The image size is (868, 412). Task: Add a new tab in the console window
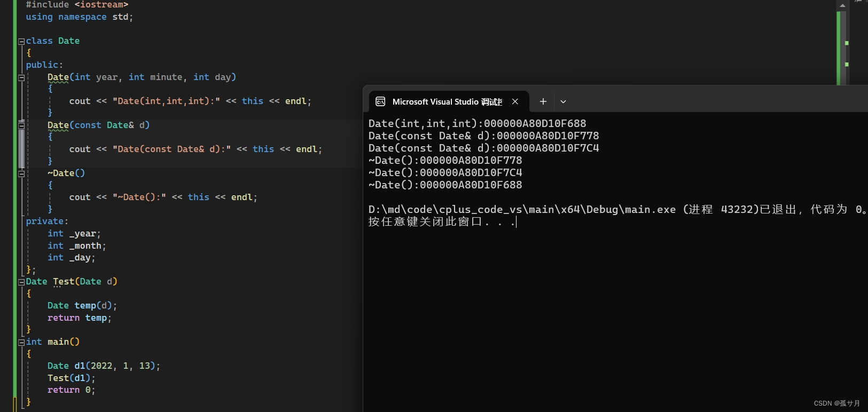click(x=543, y=101)
